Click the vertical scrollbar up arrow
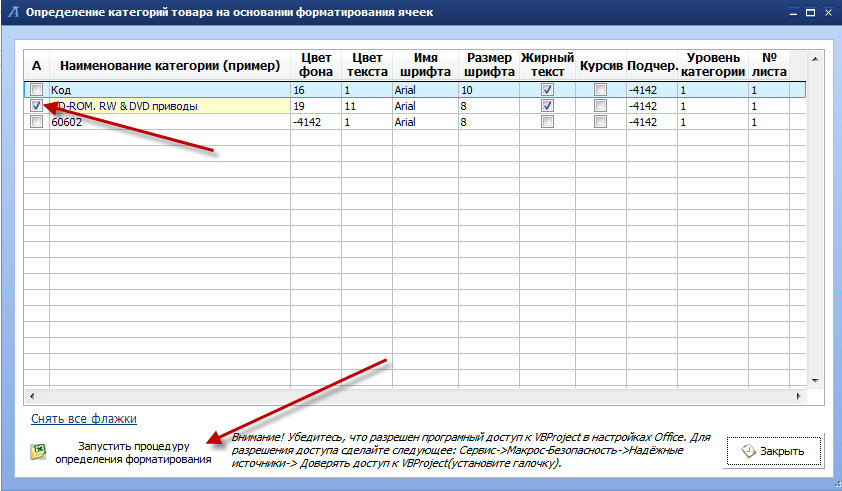The image size is (842, 491). [x=815, y=59]
